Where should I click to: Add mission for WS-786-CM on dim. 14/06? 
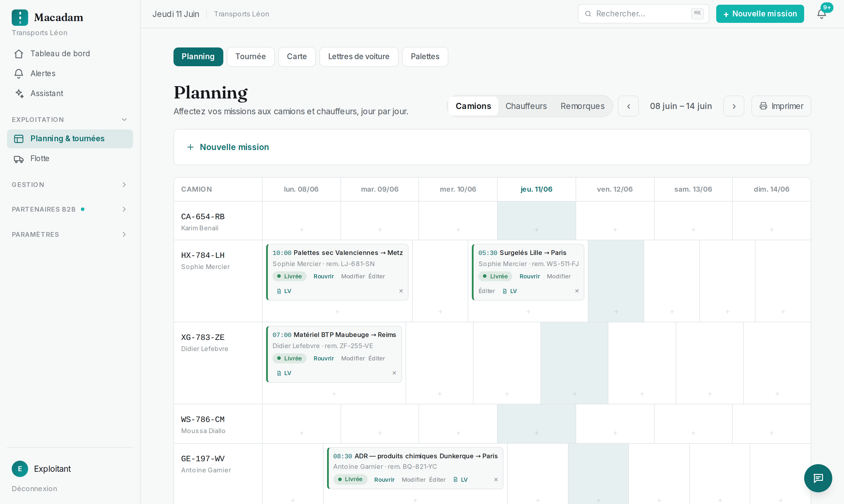[772, 433]
